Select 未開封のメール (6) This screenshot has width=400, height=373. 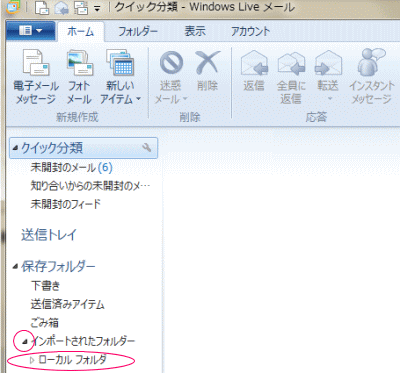point(71,167)
